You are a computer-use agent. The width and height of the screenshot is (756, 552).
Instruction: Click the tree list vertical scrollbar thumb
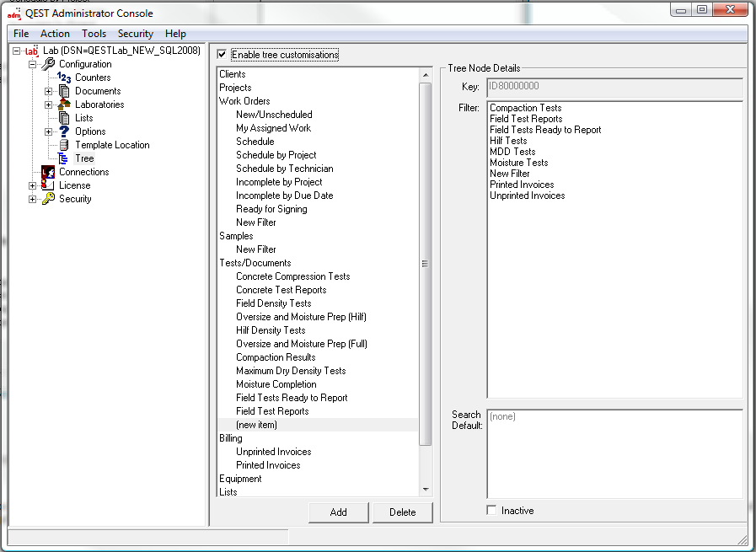point(425,264)
